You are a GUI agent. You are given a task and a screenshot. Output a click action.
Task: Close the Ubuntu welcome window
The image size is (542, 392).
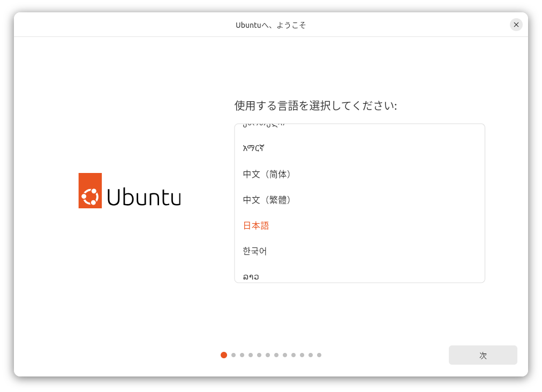[516, 25]
